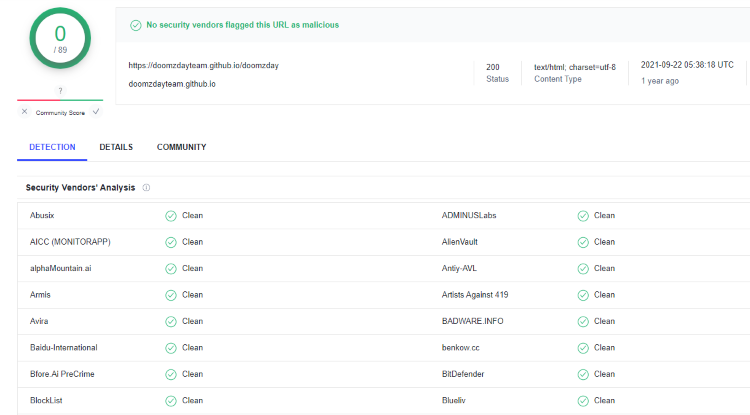Click the Clean check icon for AlienVault
The image size is (750, 415).
pos(583,242)
